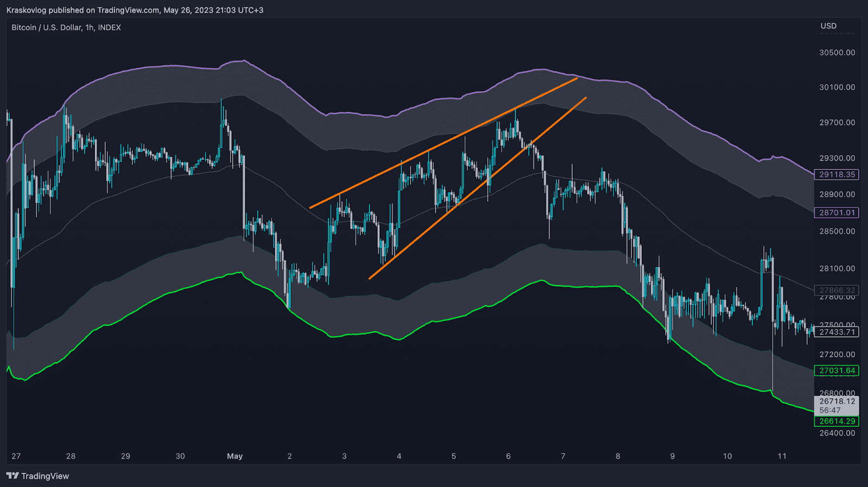Click the 30100.00 price axis label
Viewport: 868px width, 487px height.
pyautogui.click(x=837, y=87)
